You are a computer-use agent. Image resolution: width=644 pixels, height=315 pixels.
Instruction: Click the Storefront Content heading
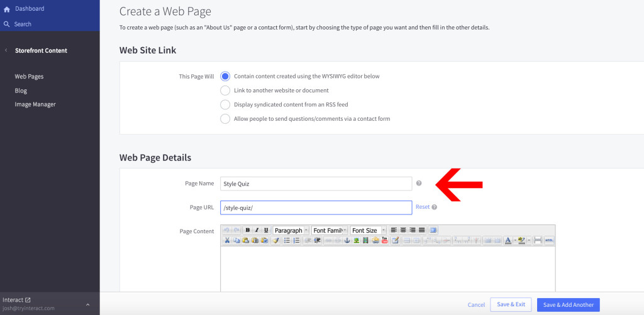(x=41, y=50)
